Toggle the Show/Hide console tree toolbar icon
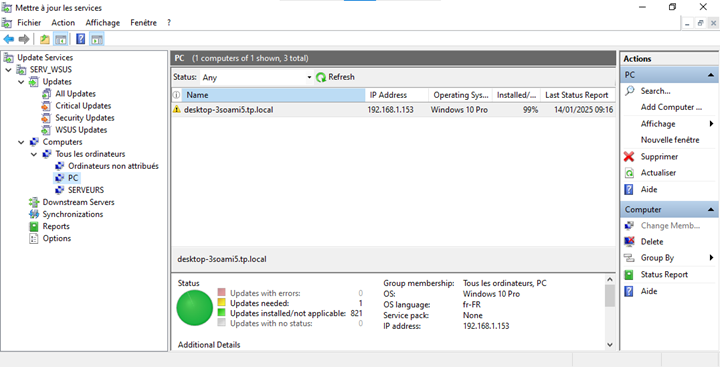 pyautogui.click(x=60, y=40)
